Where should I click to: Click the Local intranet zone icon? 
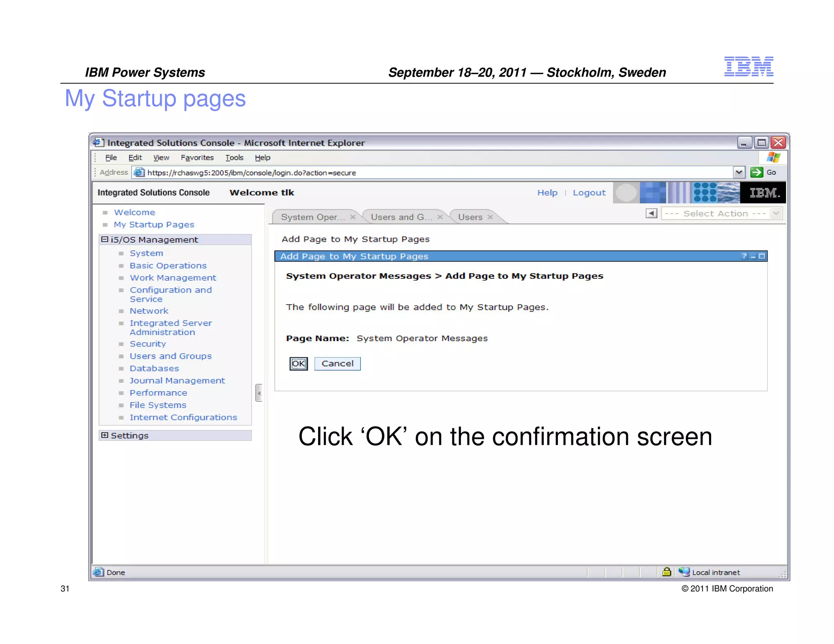(684, 572)
